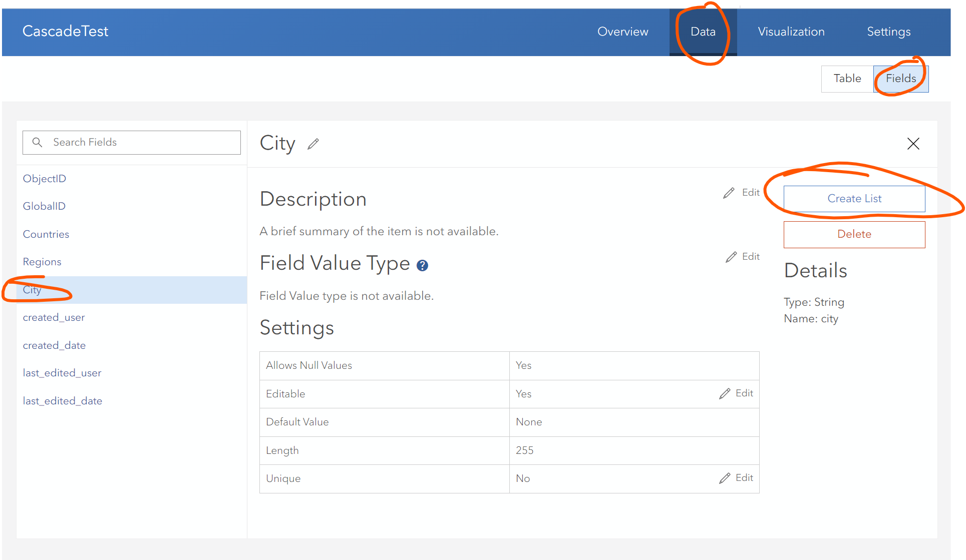Viewport: 966px width, 560px height.
Task: Edit the Field Value Type via pencil icon
Action: [732, 256]
